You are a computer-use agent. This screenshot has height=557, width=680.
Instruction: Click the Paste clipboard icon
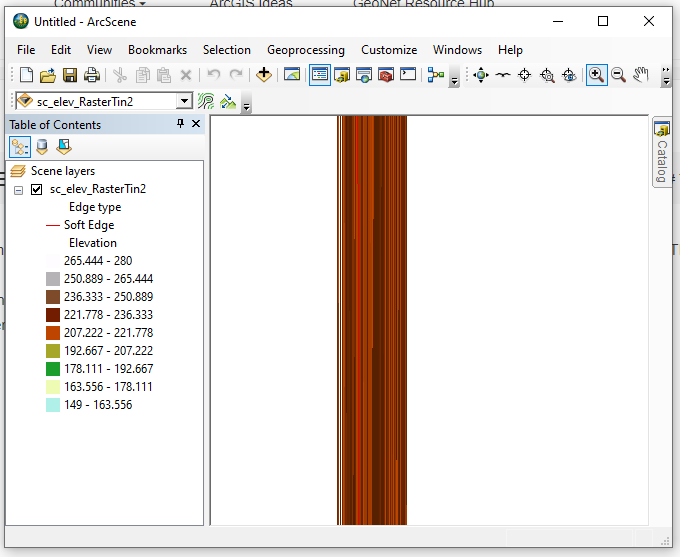tap(164, 75)
